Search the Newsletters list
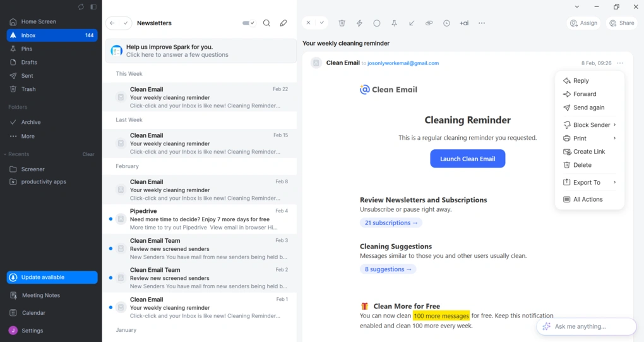 (x=266, y=23)
